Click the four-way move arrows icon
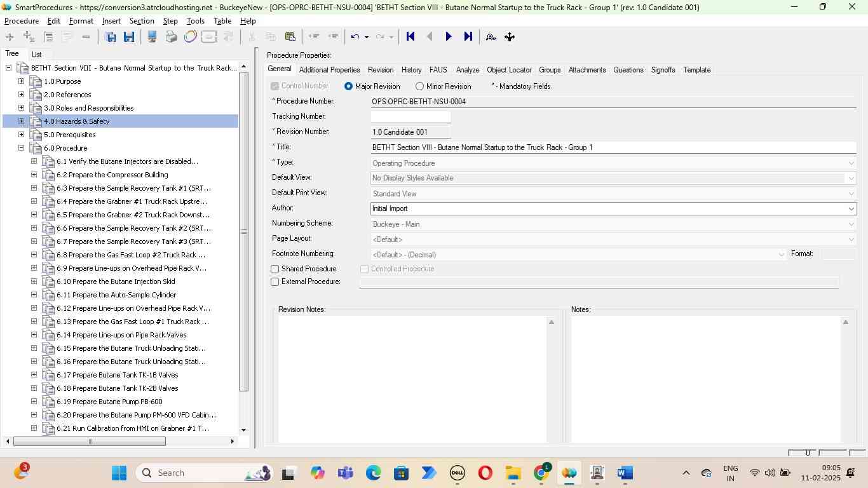Image resolution: width=868 pixels, height=488 pixels. point(510,37)
